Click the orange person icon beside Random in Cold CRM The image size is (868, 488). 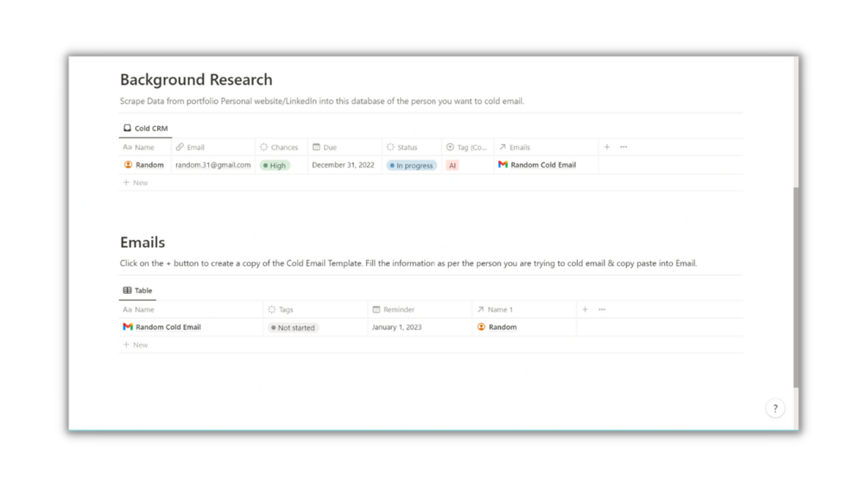(x=128, y=165)
